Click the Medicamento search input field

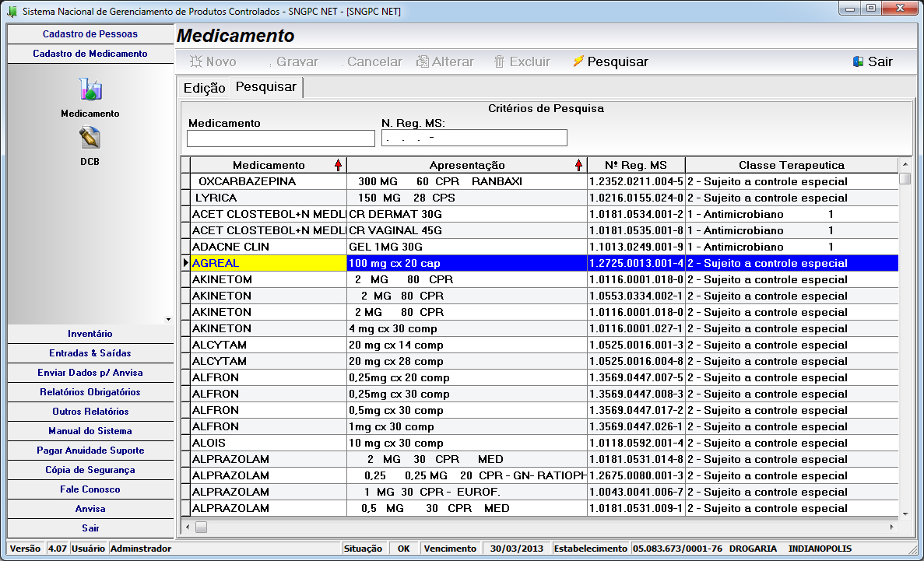coord(280,138)
